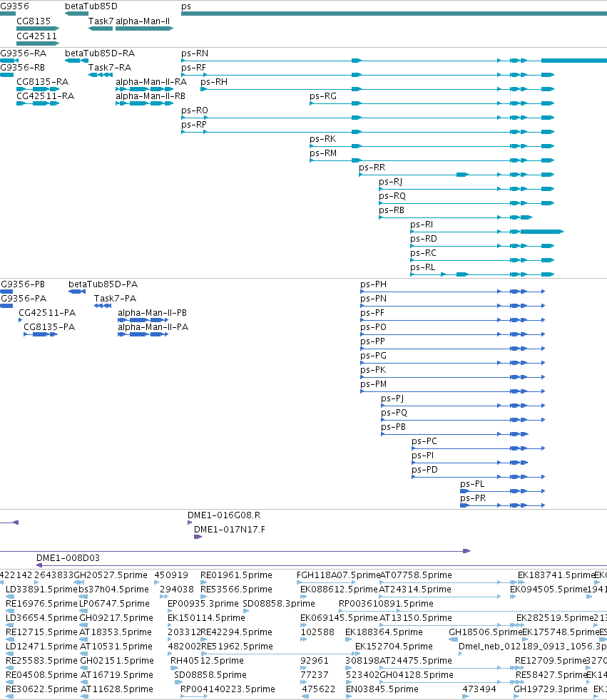This screenshot has width=607, height=700.
Task: Open the CG42511-PA protein label
Action: pyautogui.click(x=47, y=313)
